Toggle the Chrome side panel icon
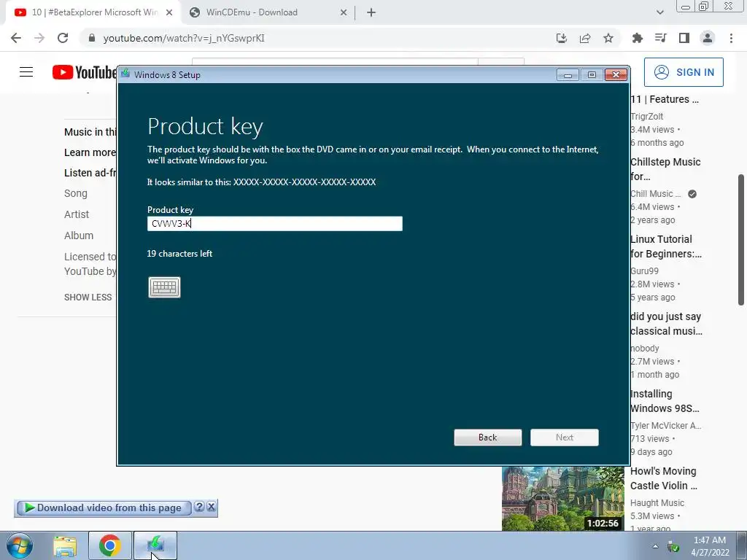The image size is (747, 560). coord(684,38)
